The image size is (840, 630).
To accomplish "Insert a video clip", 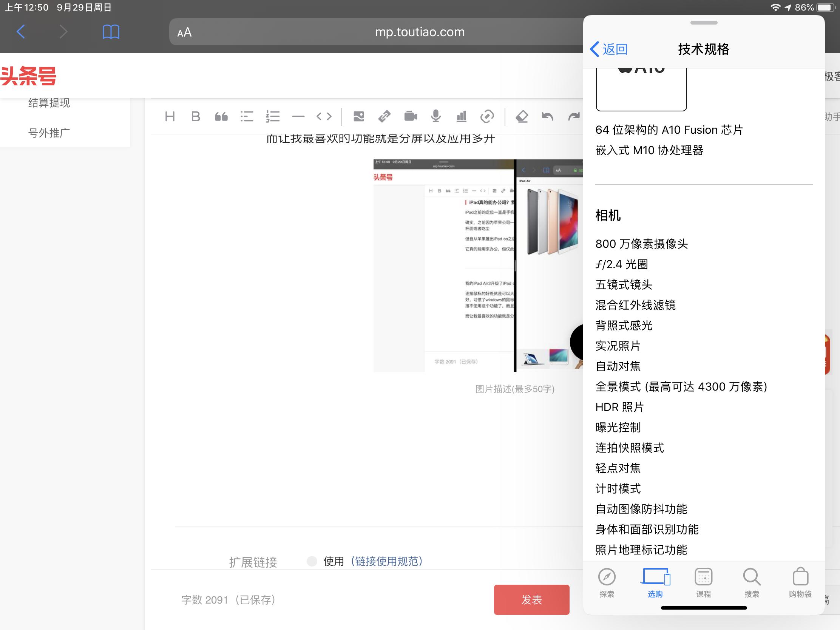I will tap(411, 117).
